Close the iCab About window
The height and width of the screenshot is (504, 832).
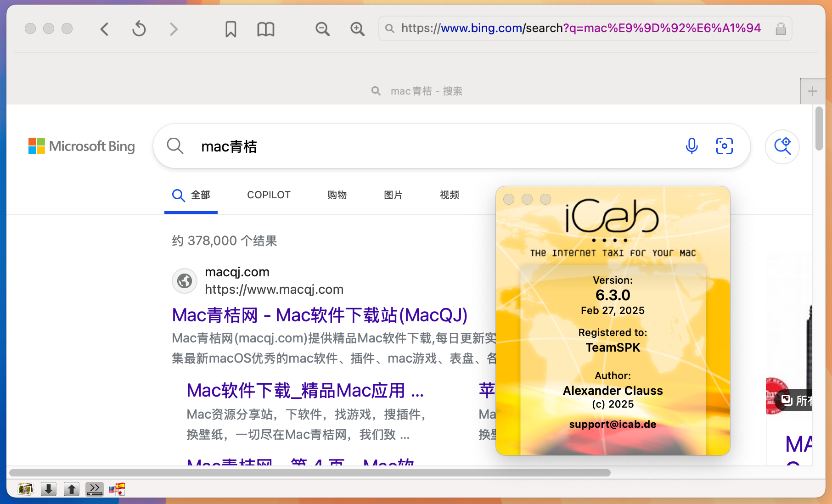click(509, 199)
